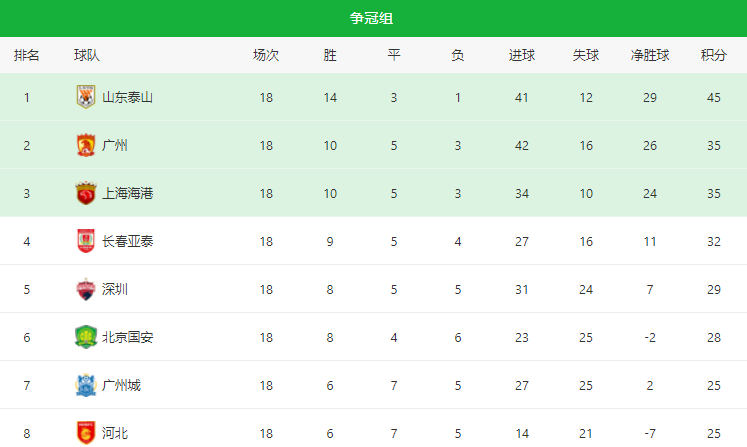Open the 广州 team link
Screen dimensions: 747x447
pyautogui.click(x=115, y=145)
